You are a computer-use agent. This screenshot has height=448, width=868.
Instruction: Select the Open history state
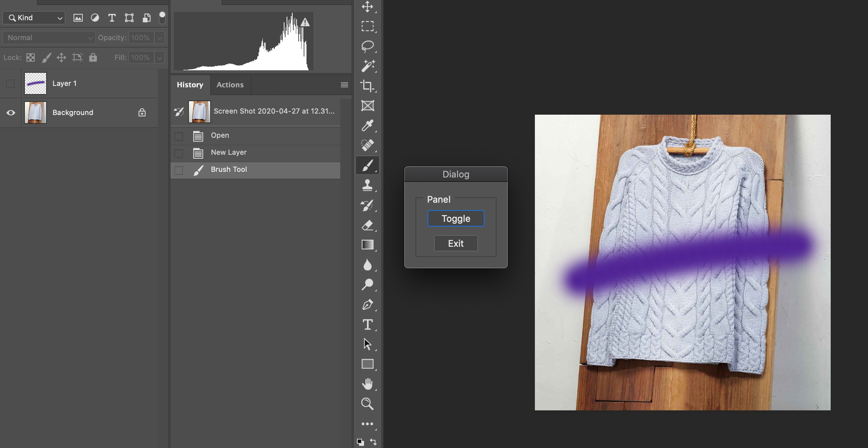[x=255, y=136]
